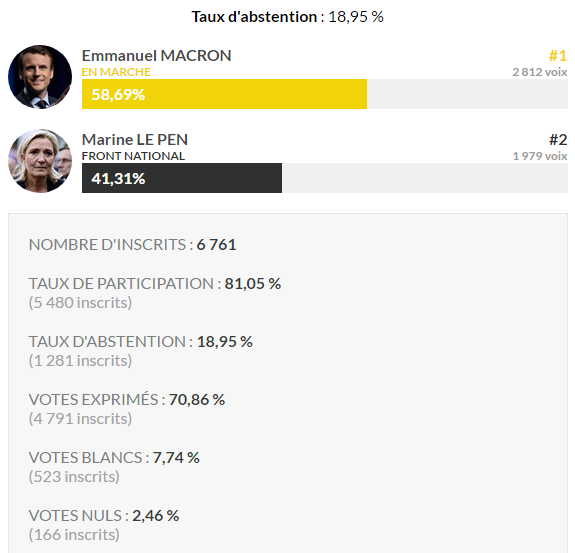Click the #1 ranking badge
The height and width of the screenshot is (553, 575).
tap(558, 56)
